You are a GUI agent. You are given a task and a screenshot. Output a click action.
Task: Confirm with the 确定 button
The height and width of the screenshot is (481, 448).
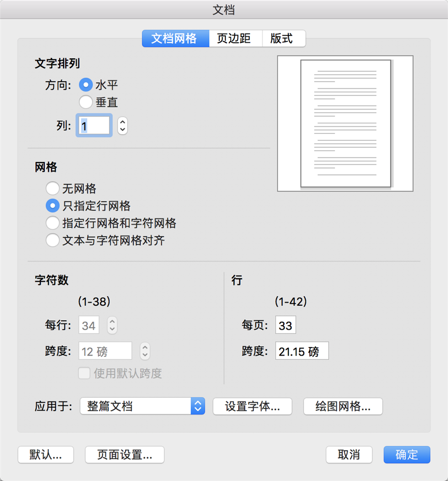coord(407,455)
